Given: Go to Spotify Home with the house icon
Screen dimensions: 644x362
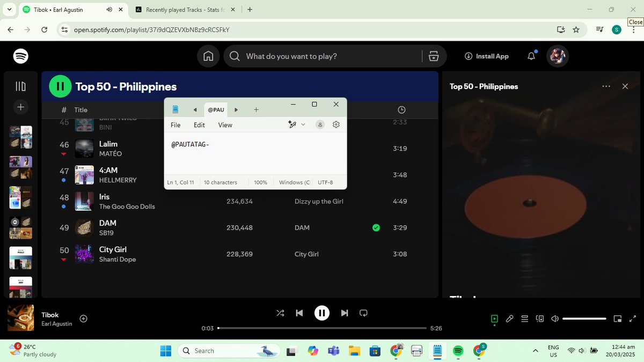Looking at the screenshot, I should pyautogui.click(x=208, y=56).
